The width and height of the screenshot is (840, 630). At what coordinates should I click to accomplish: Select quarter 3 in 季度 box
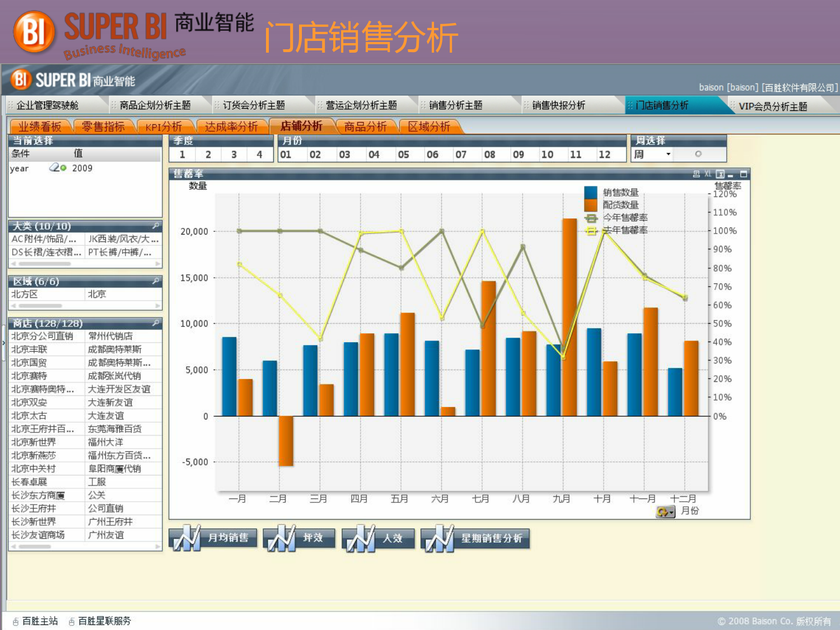point(234,155)
